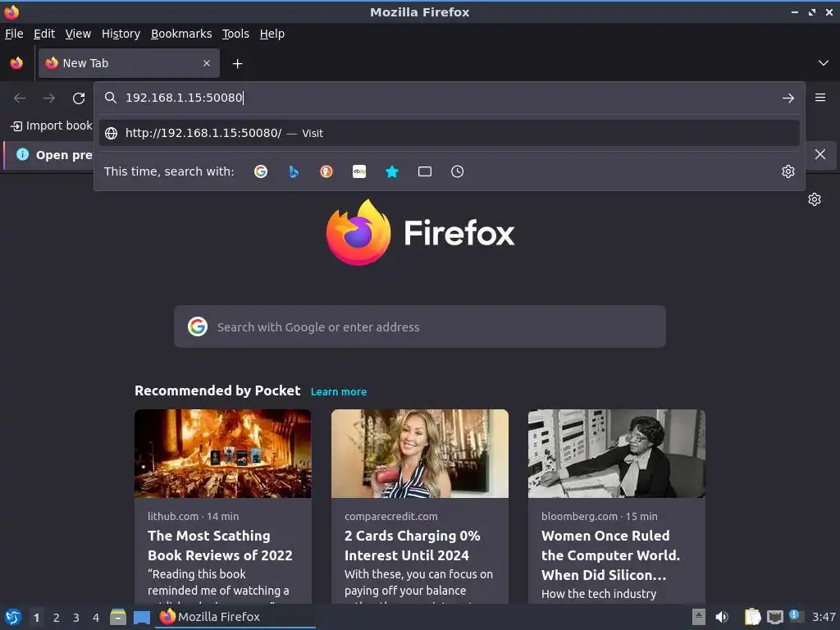Search open tabs using the tab icon
The height and width of the screenshot is (630, 840).
[x=425, y=171]
